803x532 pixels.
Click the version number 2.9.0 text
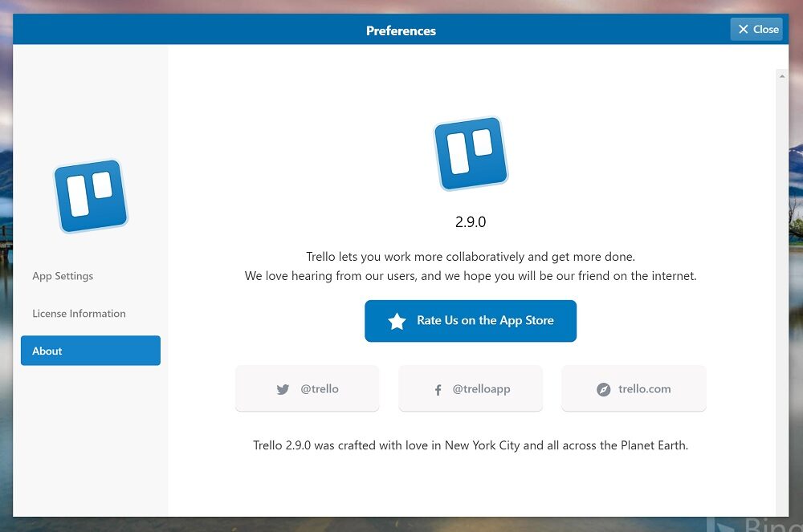pos(470,222)
